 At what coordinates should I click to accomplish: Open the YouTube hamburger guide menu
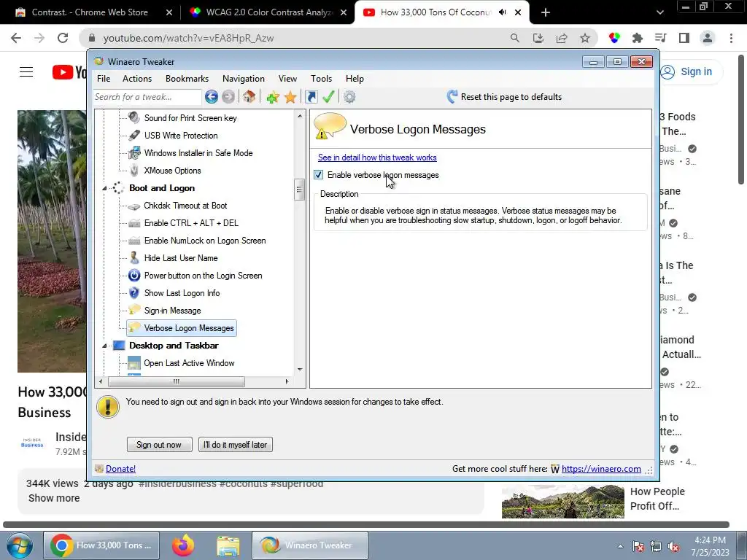tap(26, 72)
